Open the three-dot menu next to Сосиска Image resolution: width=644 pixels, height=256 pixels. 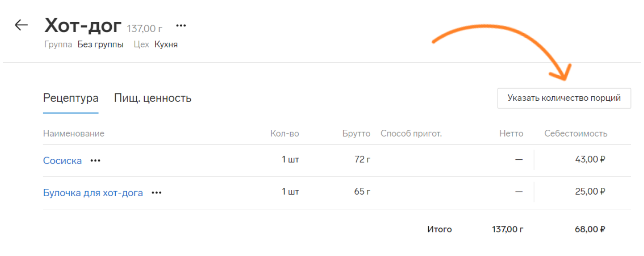(95, 161)
